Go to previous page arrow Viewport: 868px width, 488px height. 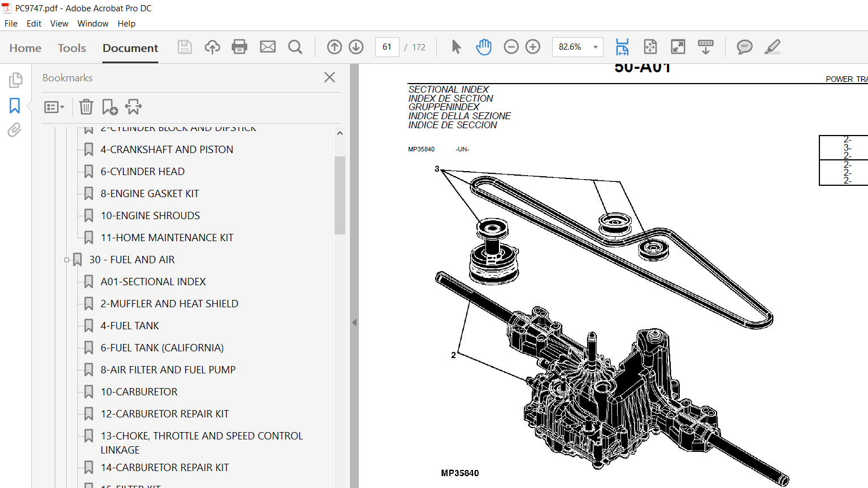(x=335, y=47)
